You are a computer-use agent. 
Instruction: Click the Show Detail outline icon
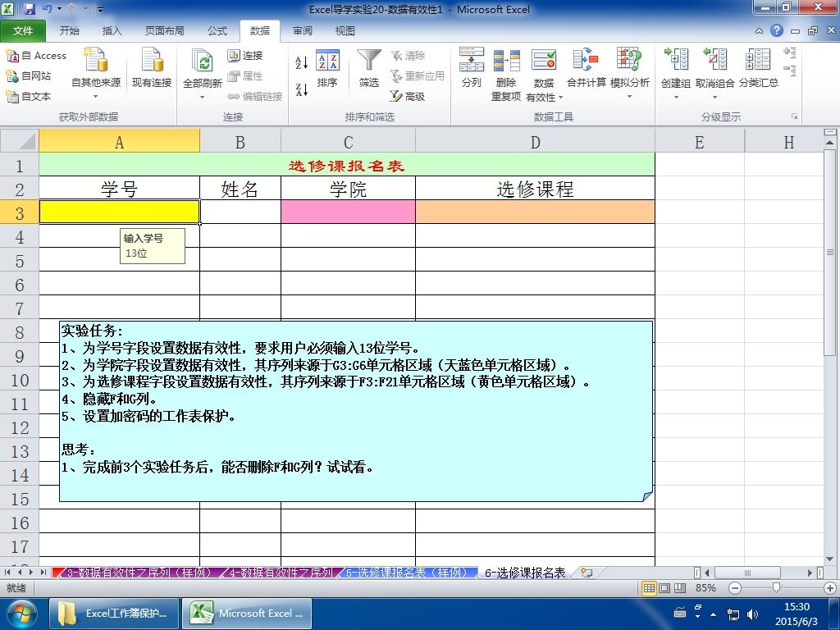[x=790, y=52]
